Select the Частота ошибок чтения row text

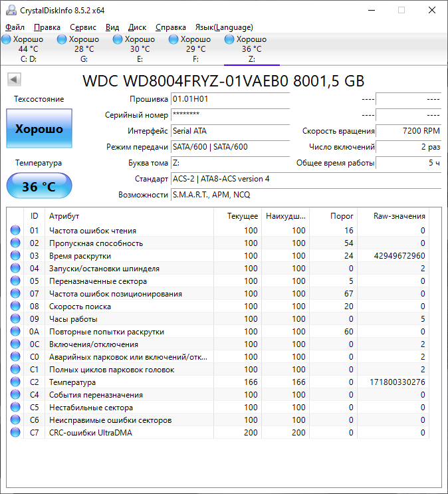[92, 231]
